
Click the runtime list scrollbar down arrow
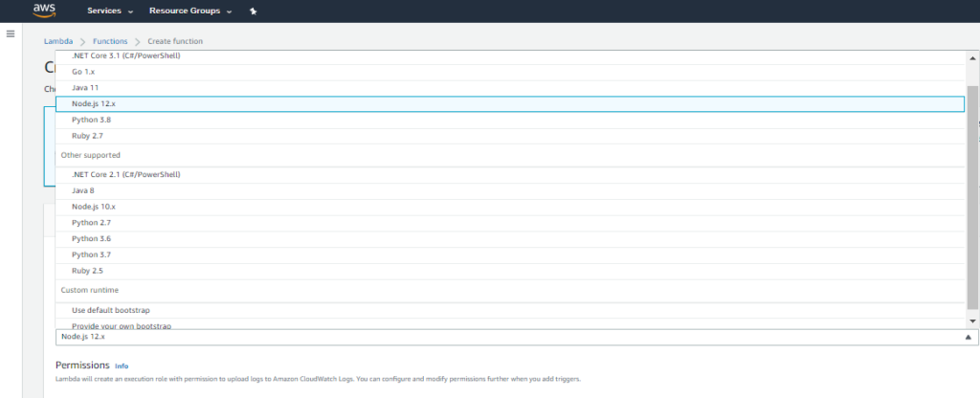(972, 321)
